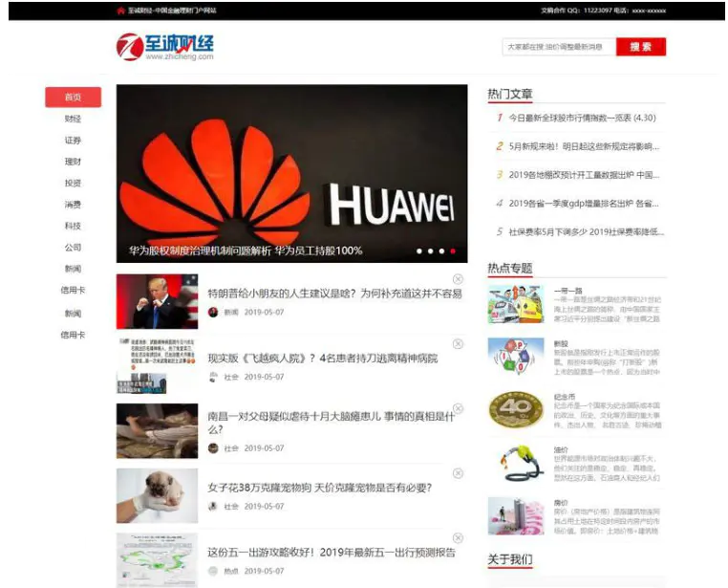
Task: Open the 一带一路 hot topic thumbnail
Action: pyautogui.click(x=516, y=304)
